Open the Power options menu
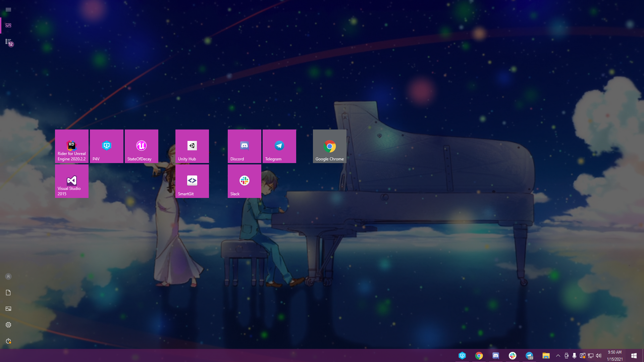Image resolution: width=644 pixels, height=362 pixels. [8, 341]
